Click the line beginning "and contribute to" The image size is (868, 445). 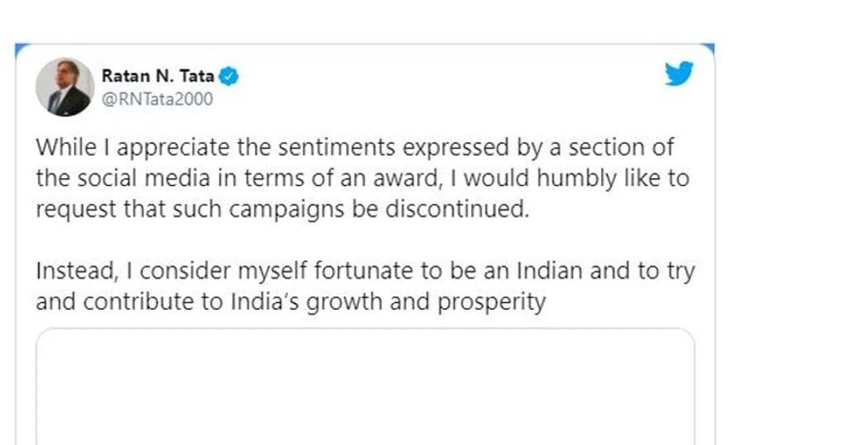290,301
